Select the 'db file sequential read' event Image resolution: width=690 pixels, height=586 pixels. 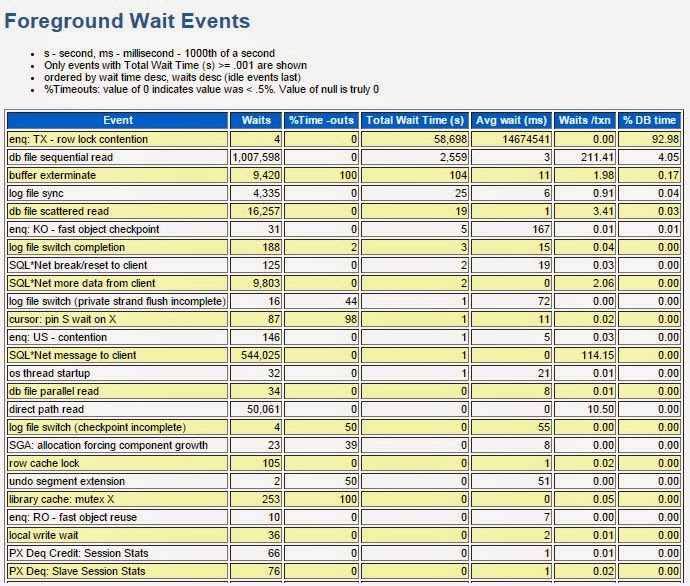coord(118,157)
